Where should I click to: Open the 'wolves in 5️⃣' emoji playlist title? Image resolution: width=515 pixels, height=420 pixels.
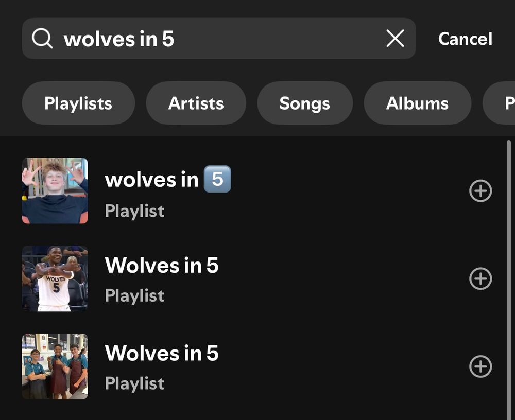pyautogui.click(x=168, y=179)
